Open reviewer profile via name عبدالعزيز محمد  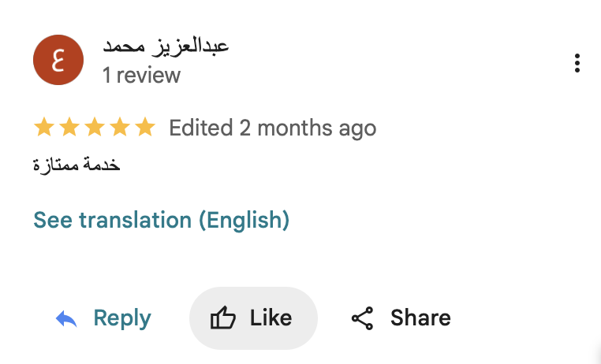[166, 46]
